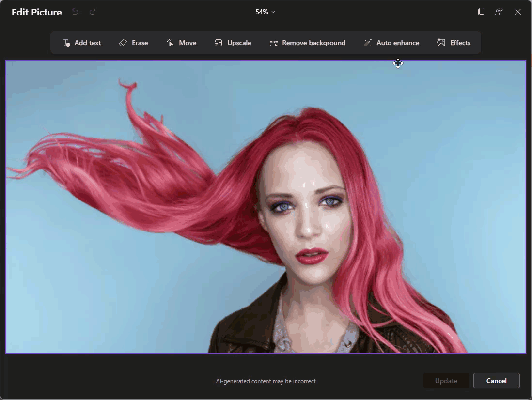Image resolution: width=532 pixels, height=400 pixels.
Task: Click the Edit Picture title text
Action: click(37, 12)
